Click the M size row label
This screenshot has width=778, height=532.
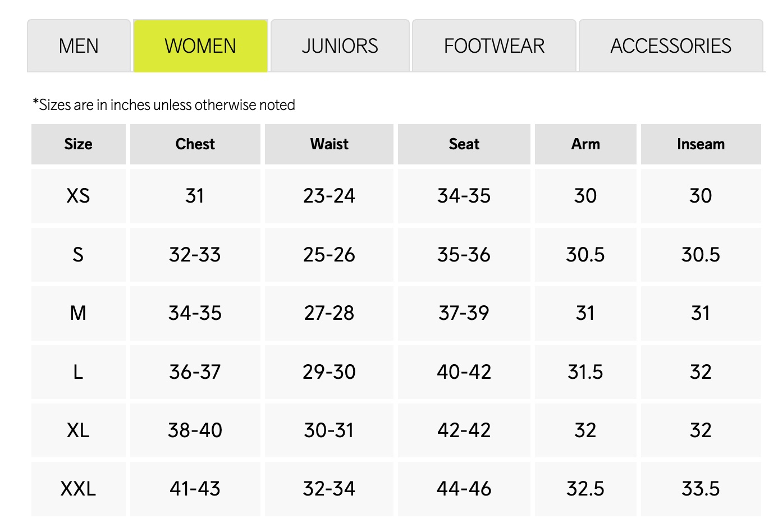click(x=78, y=313)
